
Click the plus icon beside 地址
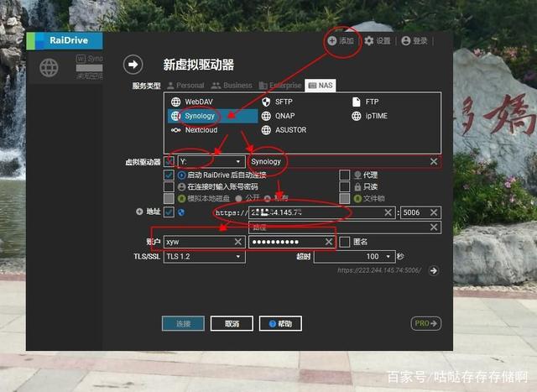pyautogui.click(x=139, y=212)
